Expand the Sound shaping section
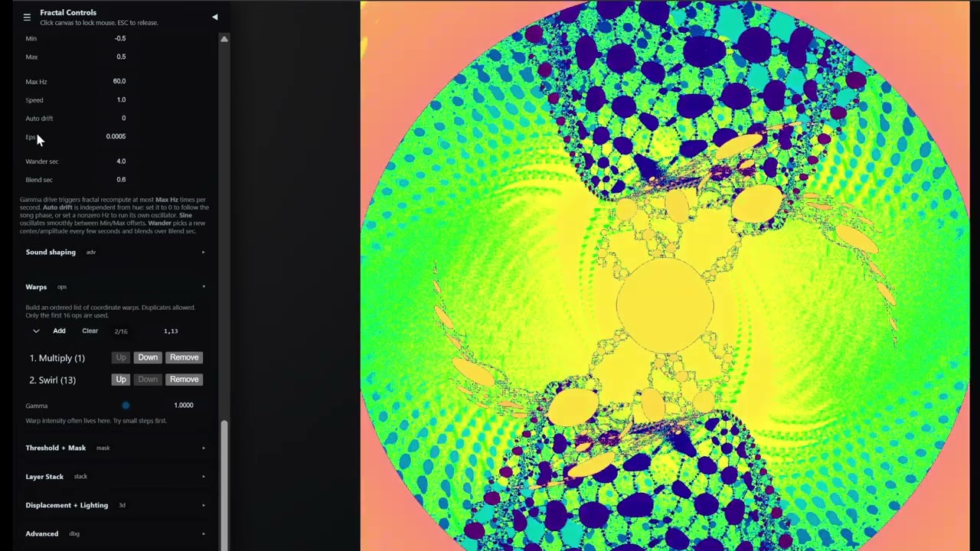Image resolution: width=980 pixels, height=551 pixels. click(115, 252)
